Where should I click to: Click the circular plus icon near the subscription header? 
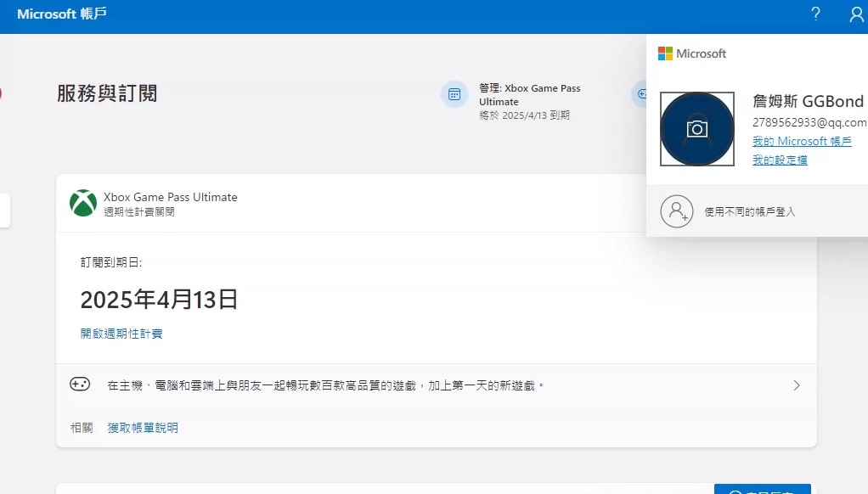641,93
